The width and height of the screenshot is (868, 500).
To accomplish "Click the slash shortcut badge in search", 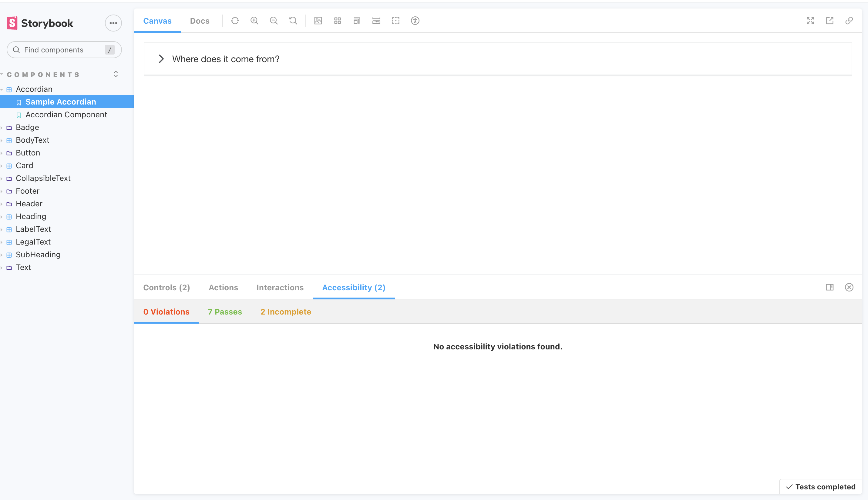I will coord(109,50).
